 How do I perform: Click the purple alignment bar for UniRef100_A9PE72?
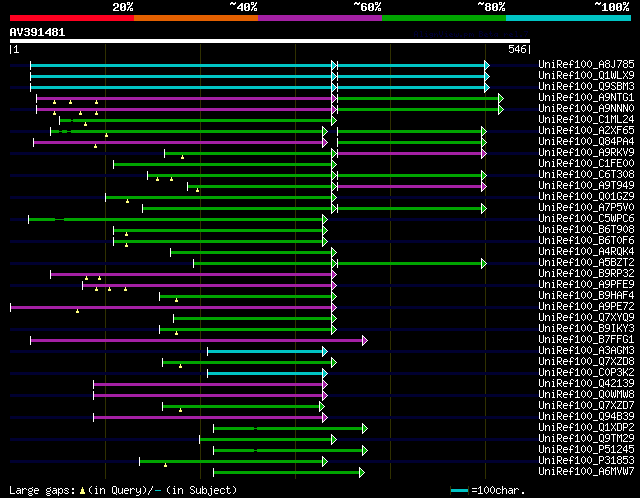[x=171, y=307]
